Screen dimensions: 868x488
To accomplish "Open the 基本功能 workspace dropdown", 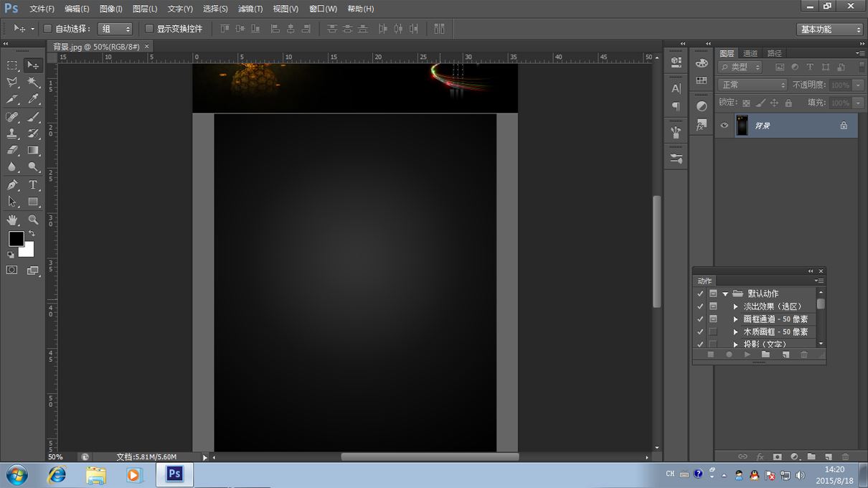I will [830, 29].
